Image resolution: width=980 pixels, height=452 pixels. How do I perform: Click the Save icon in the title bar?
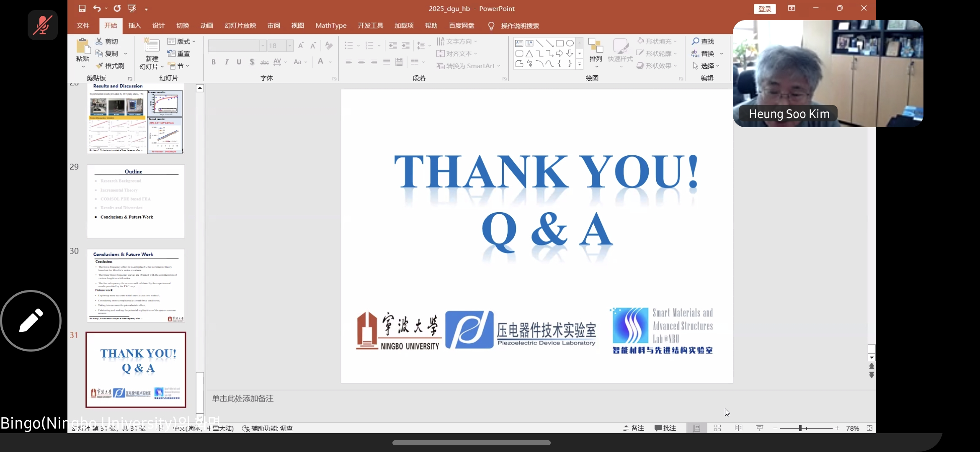pos(82,8)
